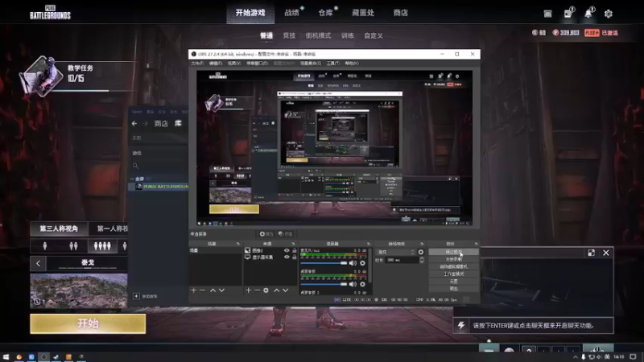Click 工作室模式 button in OBS Controls

click(x=453, y=274)
